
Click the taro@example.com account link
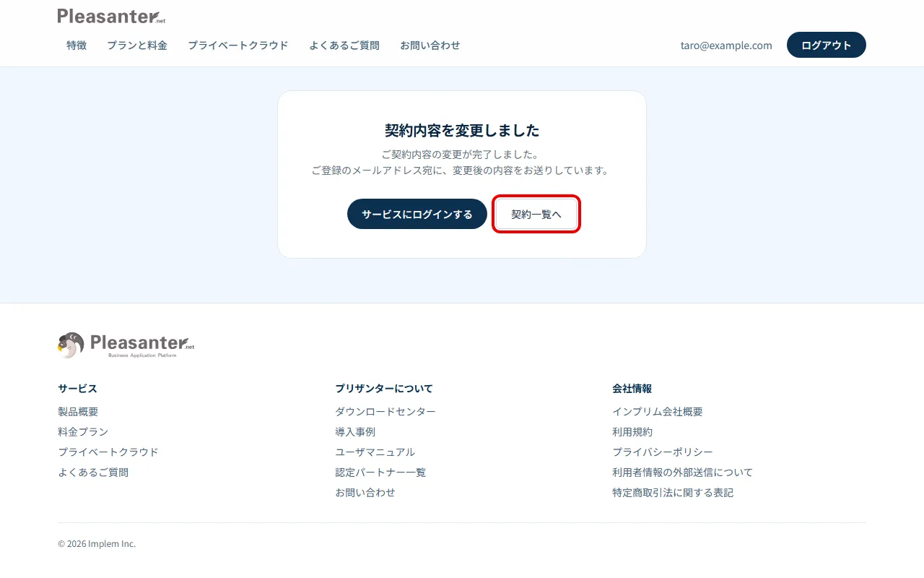(x=726, y=45)
